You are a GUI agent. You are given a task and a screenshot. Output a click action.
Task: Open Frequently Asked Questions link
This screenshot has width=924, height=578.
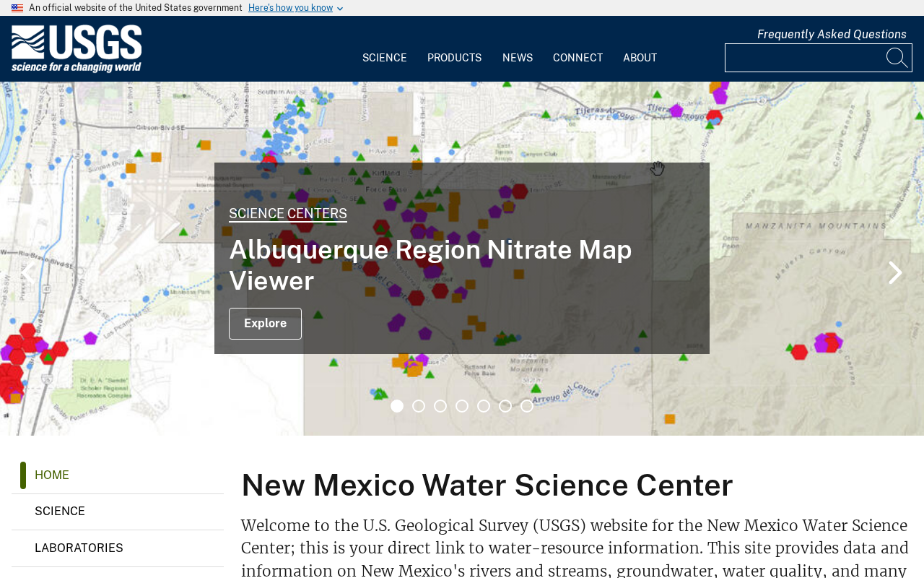[832, 34]
